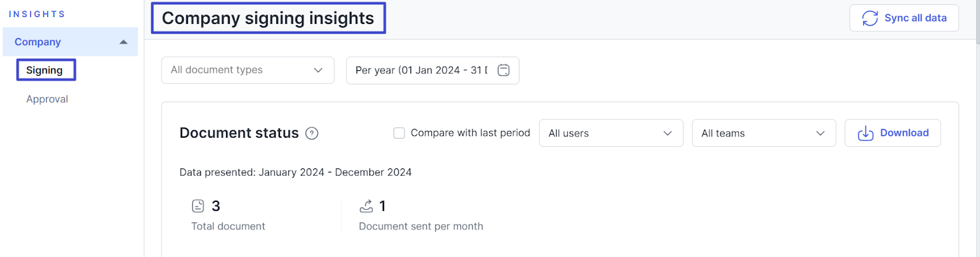This screenshot has width=980, height=257.
Task: Click the page vertical scrollbar
Action: pyautogui.click(x=978, y=122)
